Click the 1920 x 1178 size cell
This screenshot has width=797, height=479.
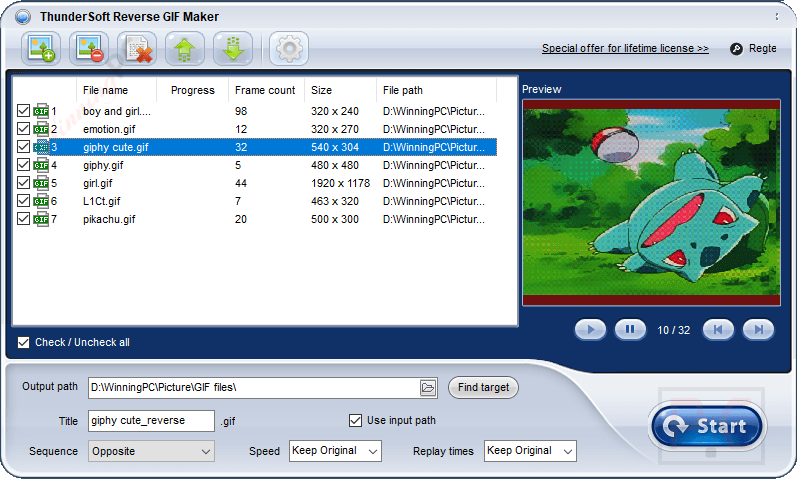[x=341, y=183]
